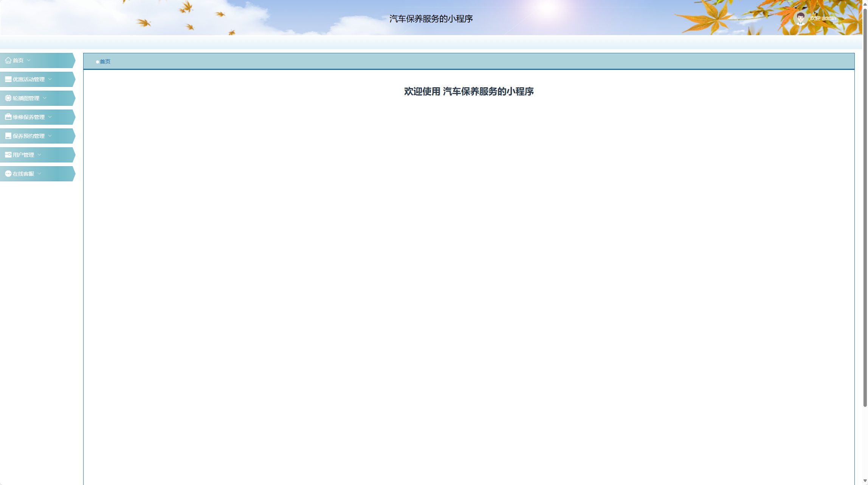Click the 用户管理 sidebar icon
868x485 pixels.
tap(8, 155)
